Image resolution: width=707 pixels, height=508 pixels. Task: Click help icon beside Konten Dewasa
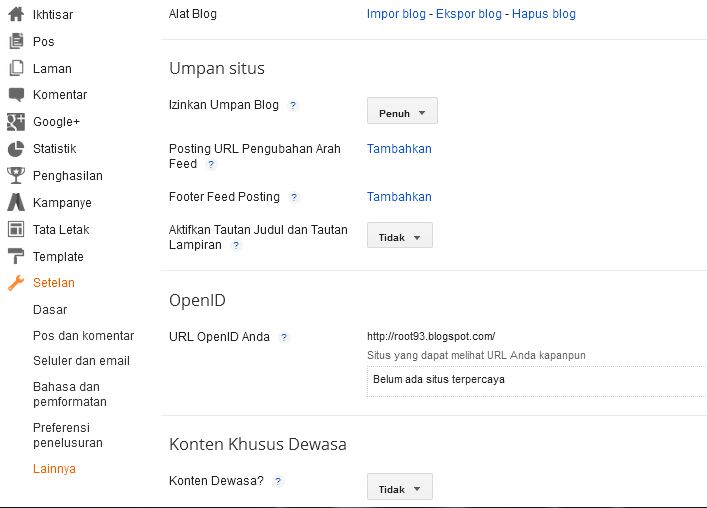tap(278, 481)
